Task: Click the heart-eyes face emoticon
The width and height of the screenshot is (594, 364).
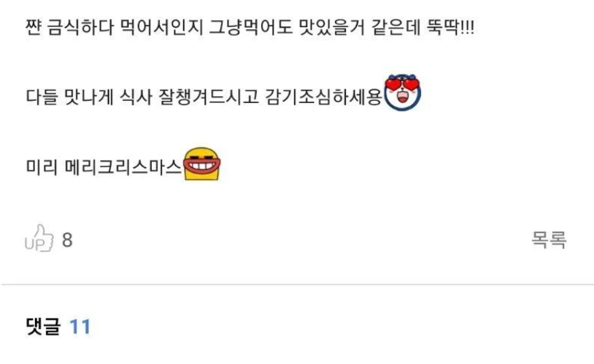Action: click(402, 93)
